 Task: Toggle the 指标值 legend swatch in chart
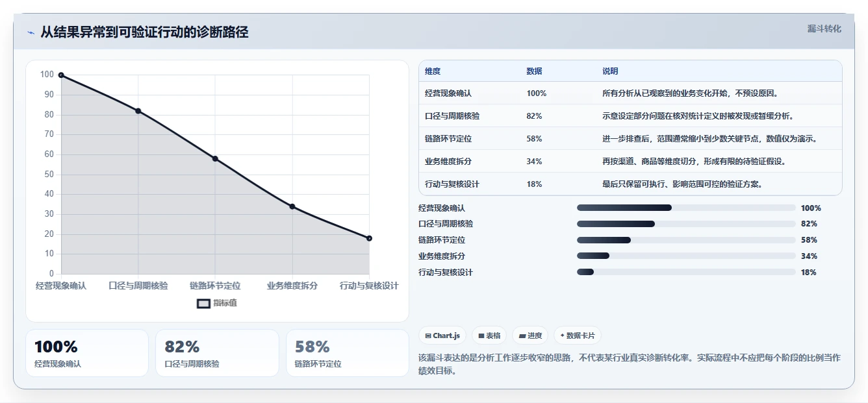coord(203,303)
